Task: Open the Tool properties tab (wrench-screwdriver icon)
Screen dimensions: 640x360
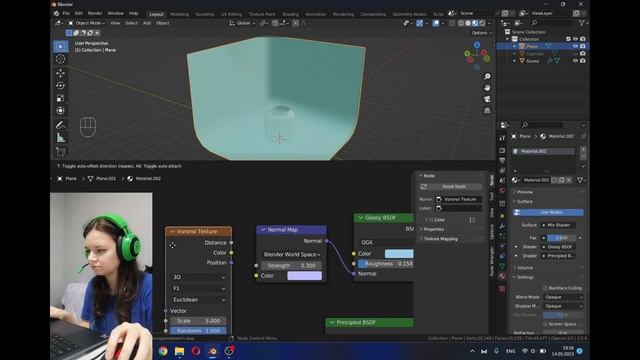Action: [x=502, y=138]
